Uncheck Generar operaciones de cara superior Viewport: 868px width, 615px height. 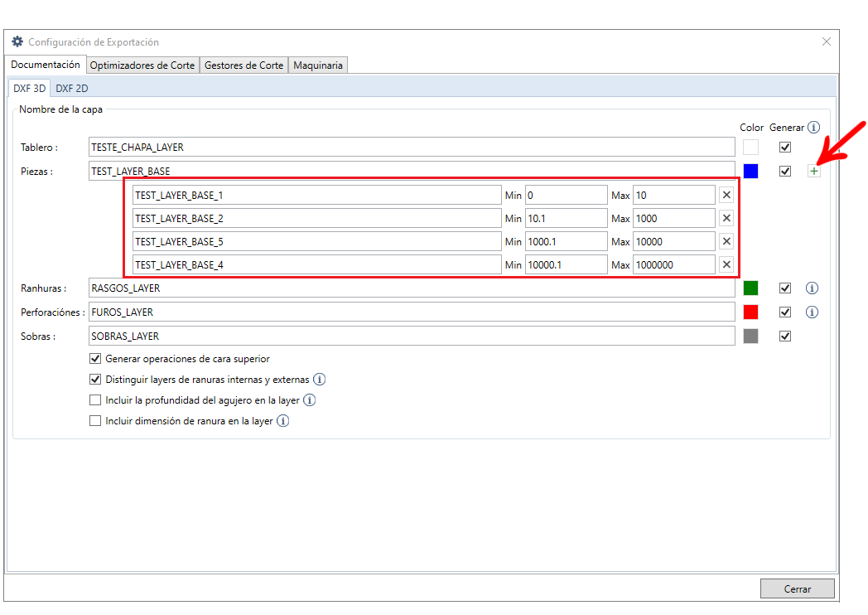[95, 359]
